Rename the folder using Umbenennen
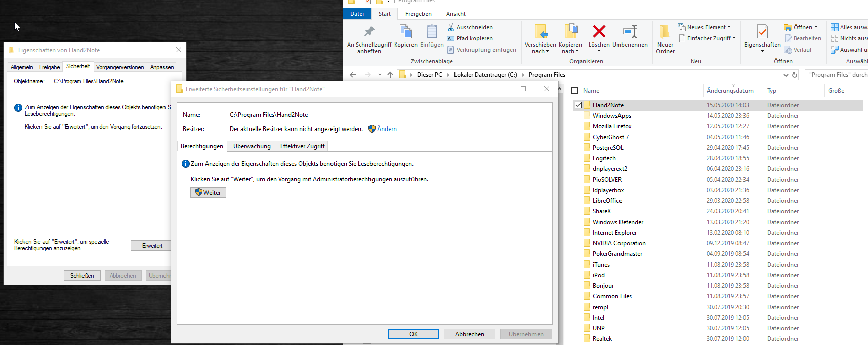Screen dimensions: 868x345 [630, 36]
